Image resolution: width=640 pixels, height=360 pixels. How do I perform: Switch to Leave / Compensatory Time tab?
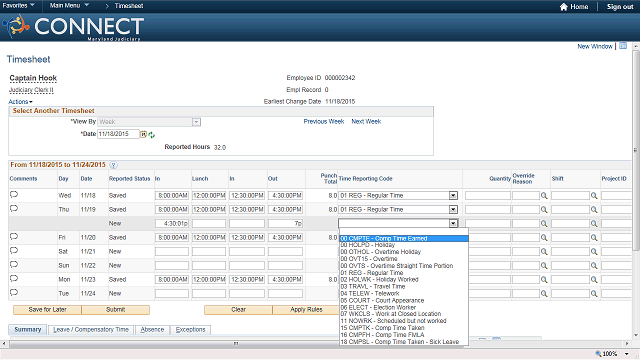point(91,330)
